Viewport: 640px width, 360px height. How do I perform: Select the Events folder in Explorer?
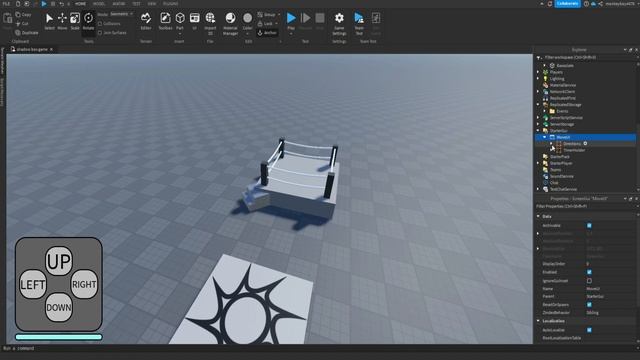pyautogui.click(x=562, y=111)
